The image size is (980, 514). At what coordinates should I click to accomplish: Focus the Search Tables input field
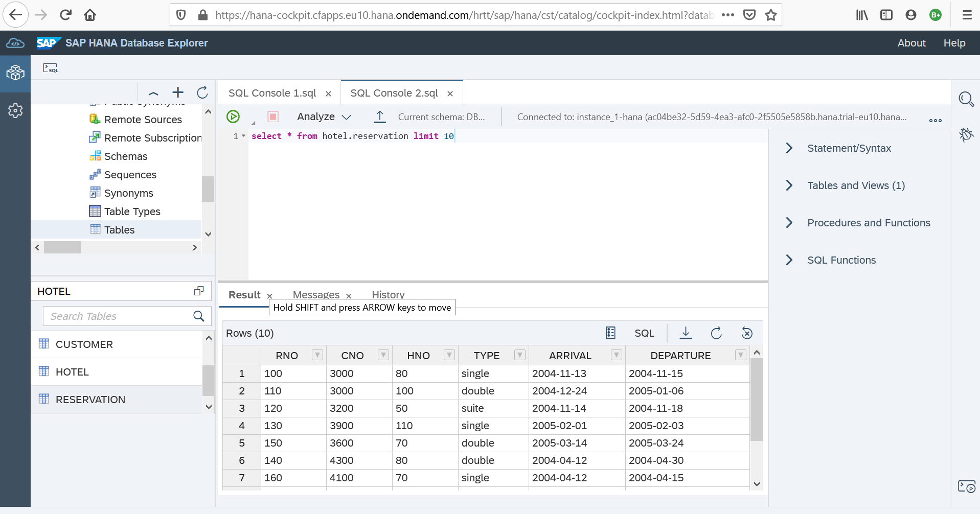(x=119, y=316)
